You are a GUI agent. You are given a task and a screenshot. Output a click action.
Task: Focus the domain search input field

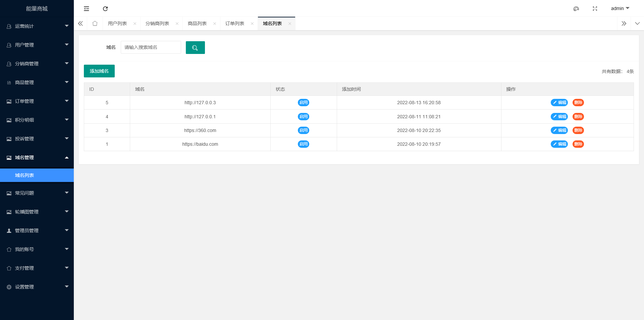tap(151, 47)
